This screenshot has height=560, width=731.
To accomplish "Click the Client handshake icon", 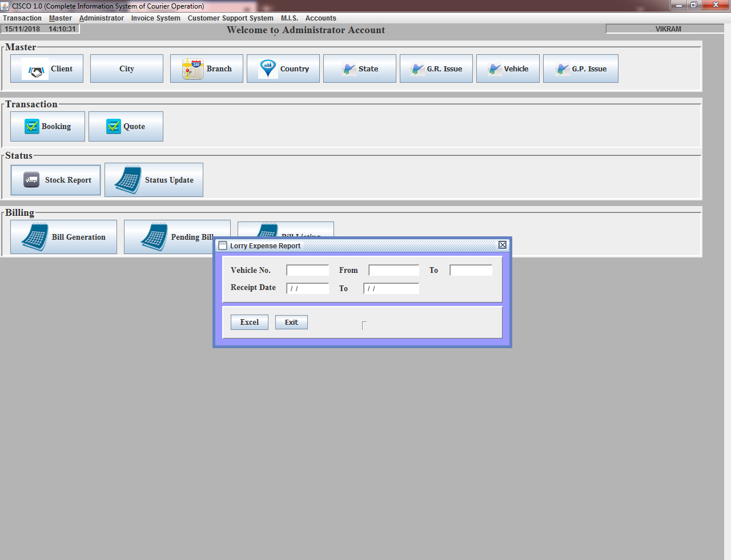I will coord(35,70).
